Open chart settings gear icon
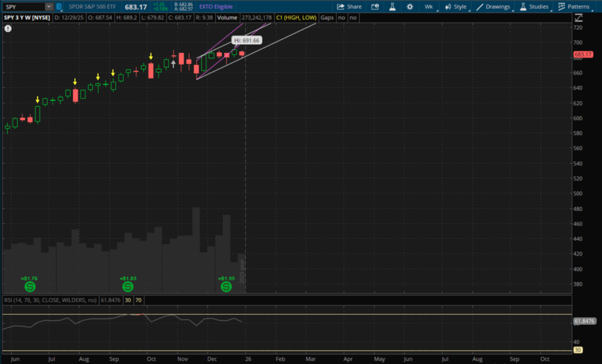This screenshot has height=364, width=602. tap(409, 6)
